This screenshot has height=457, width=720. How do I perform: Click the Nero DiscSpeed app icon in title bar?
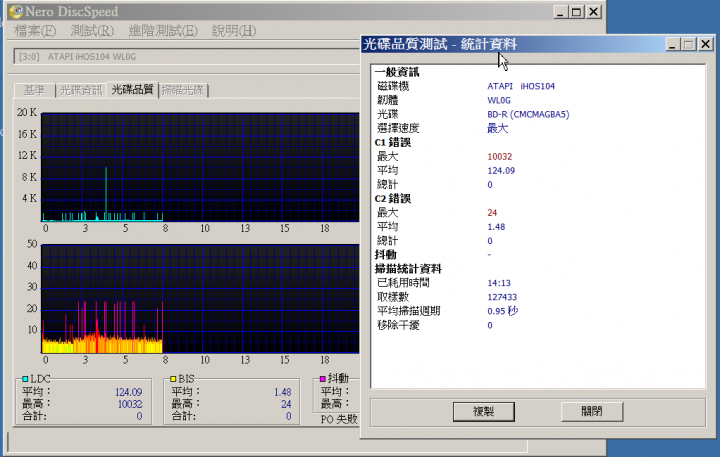coord(16,11)
